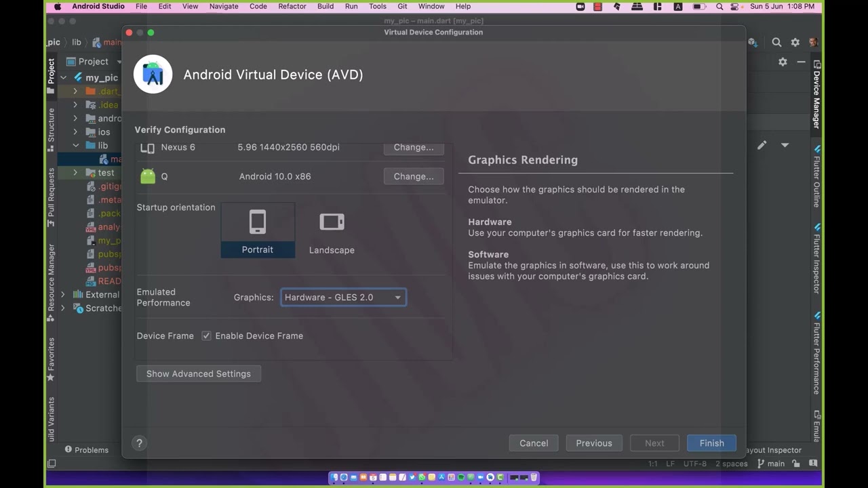868x488 pixels.
Task: Click the UTF-8 encoding status entry
Action: pyautogui.click(x=695, y=464)
